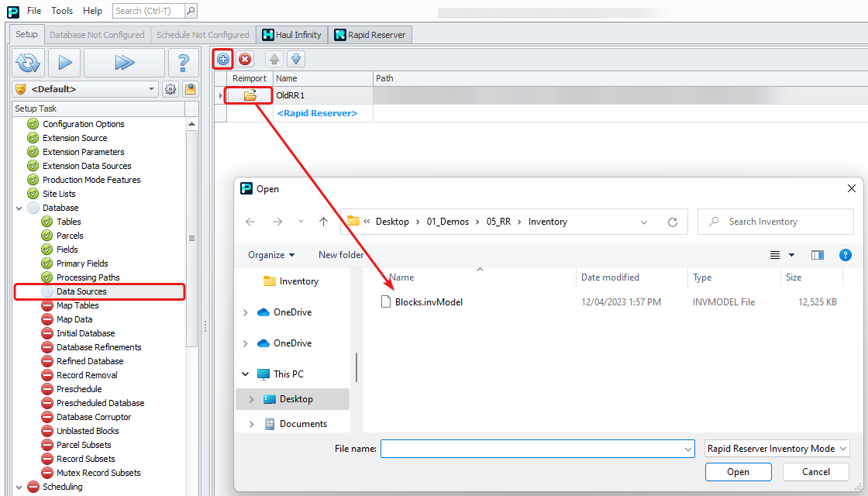This screenshot has height=496, width=868.
Task: Collapse the Scheduling setup task group
Action: [19, 487]
